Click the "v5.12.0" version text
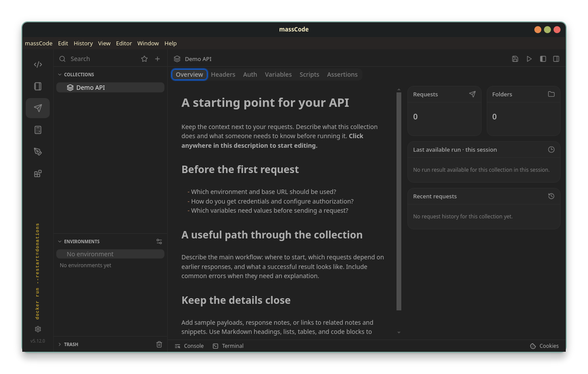The height and width of the screenshot is (374, 588). pos(38,341)
